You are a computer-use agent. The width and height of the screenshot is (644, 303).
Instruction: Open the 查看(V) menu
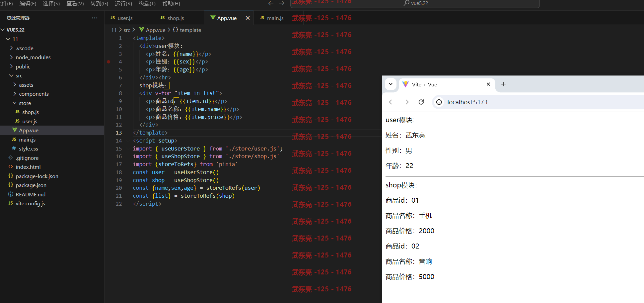[75, 3]
